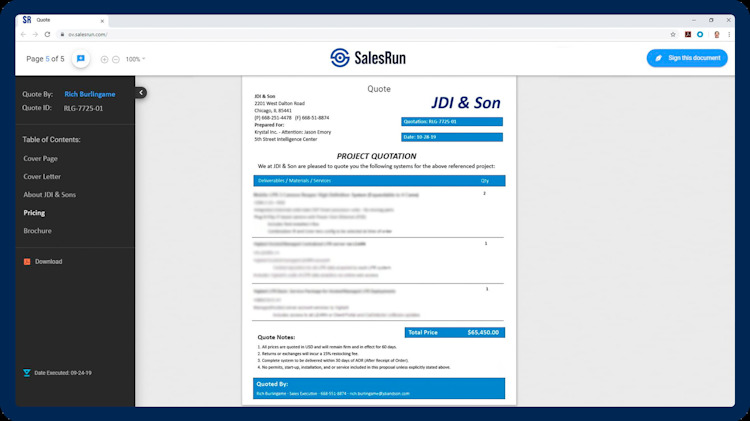Click the Sign this document button
The height and width of the screenshot is (421, 750).
[x=687, y=58]
